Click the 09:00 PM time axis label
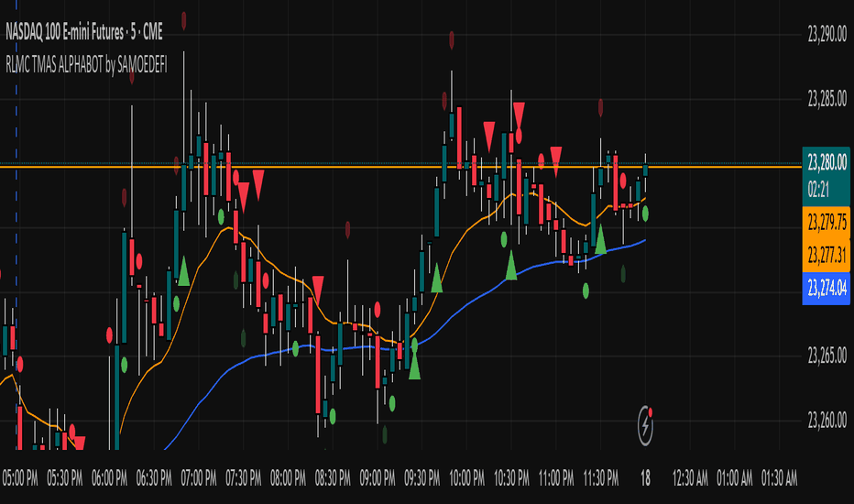The image size is (854, 504). pos(378,478)
